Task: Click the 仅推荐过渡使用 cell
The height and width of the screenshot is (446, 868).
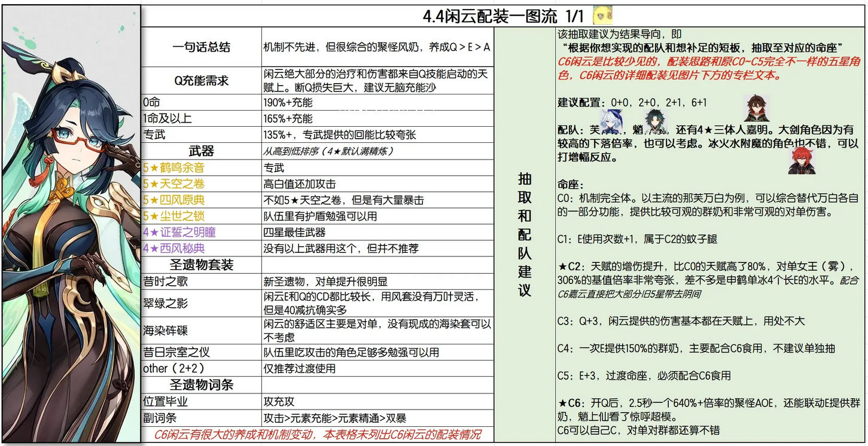Action: [x=377, y=368]
